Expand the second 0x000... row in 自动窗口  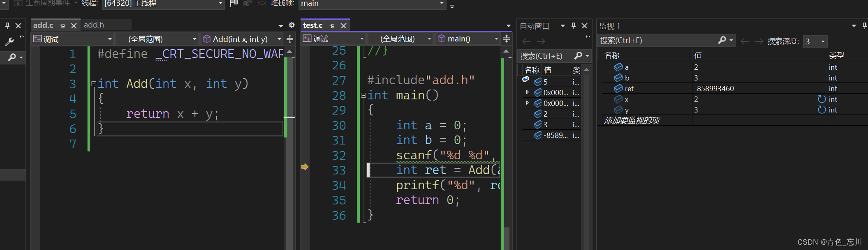point(527,103)
